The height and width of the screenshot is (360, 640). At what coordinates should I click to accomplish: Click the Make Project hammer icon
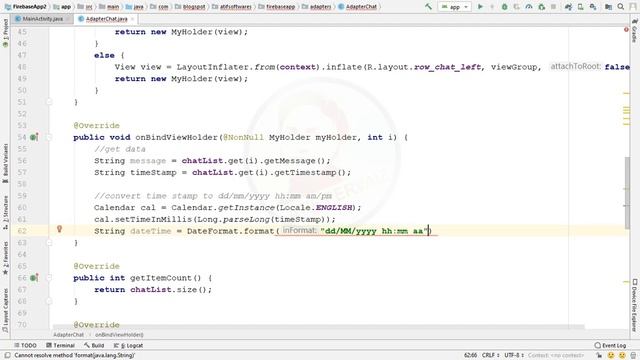[428, 7]
